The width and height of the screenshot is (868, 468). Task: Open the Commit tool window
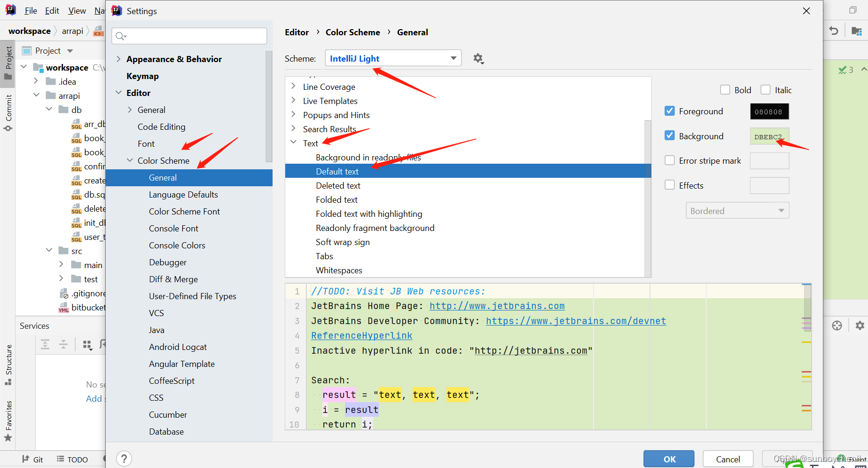8,113
